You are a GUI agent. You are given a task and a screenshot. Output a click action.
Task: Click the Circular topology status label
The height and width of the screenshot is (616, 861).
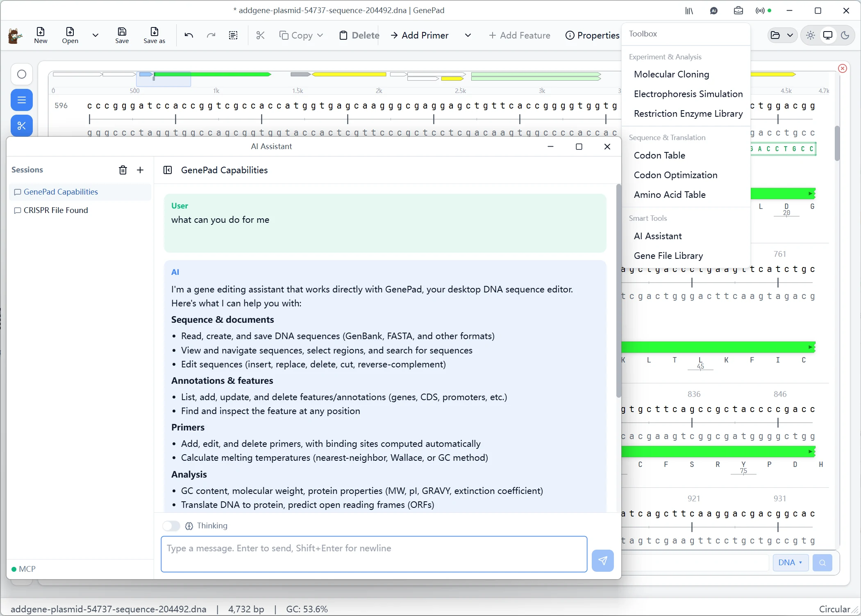tap(834, 609)
